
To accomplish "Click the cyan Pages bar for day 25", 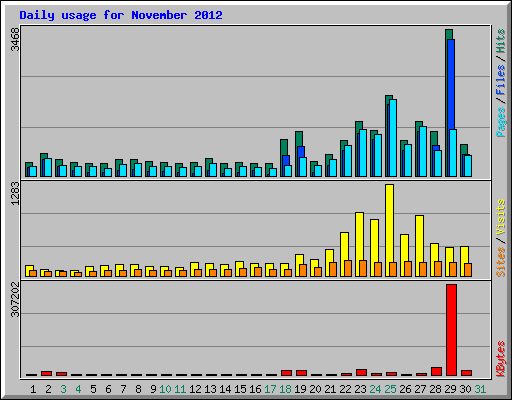I will click(x=393, y=138).
